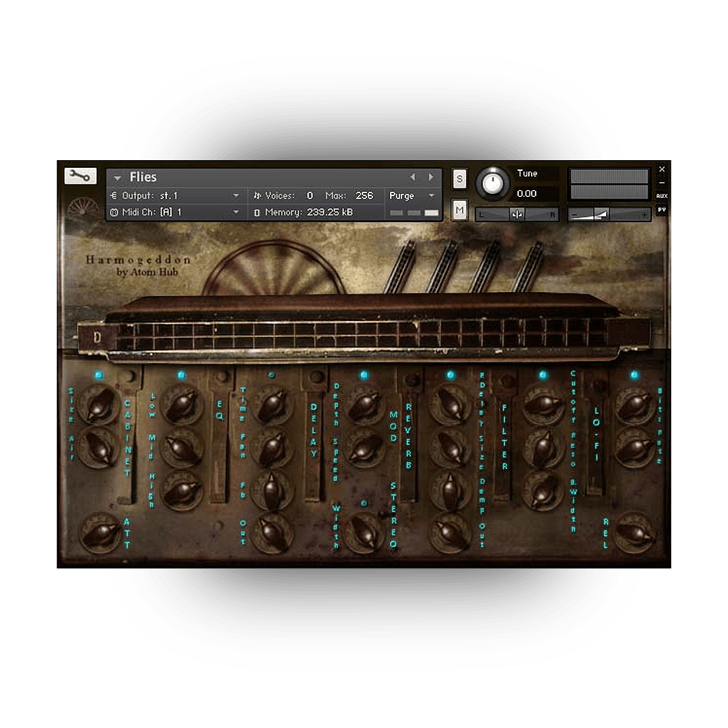Click the Max voices value 256

point(364,196)
